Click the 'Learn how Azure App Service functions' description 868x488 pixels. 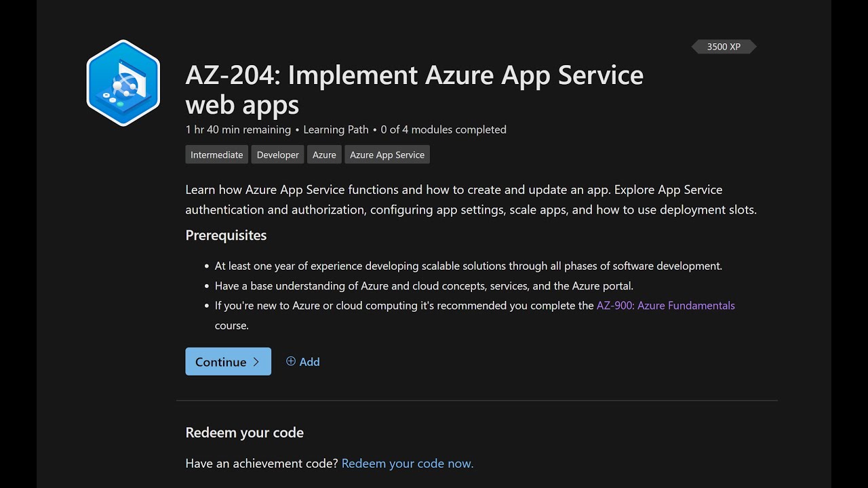pyautogui.click(x=471, y=199)
